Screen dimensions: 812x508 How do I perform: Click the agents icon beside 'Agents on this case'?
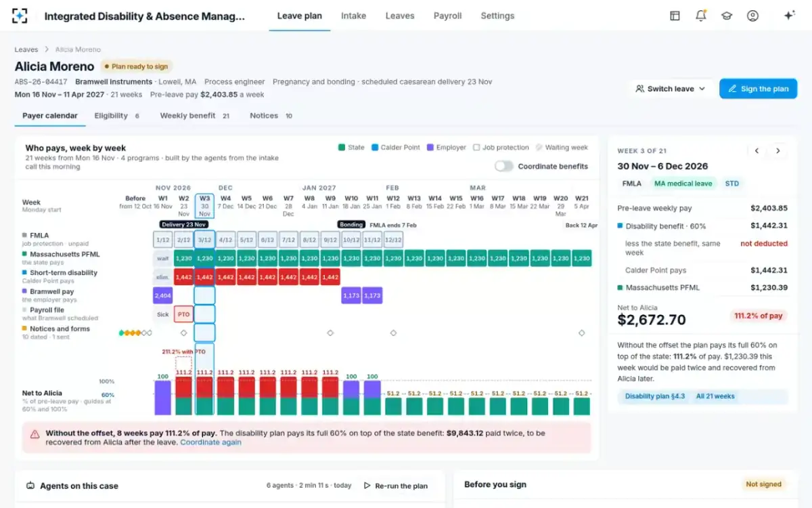(30, 486)
